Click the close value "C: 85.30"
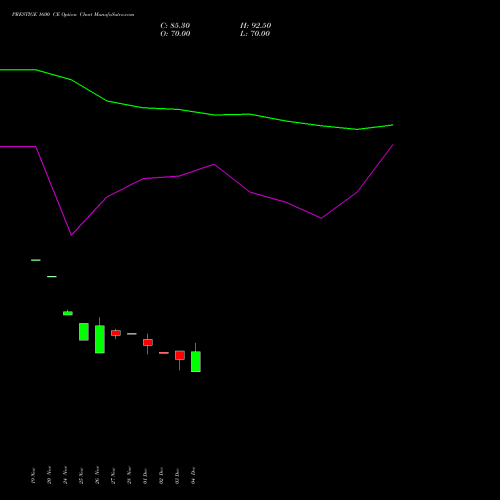The height and width of the screenshot is (500, 500). (x=175, y=26)
